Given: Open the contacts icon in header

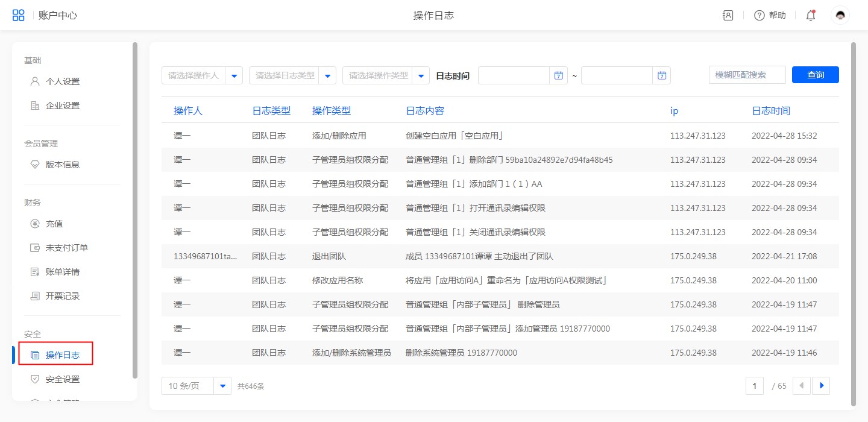Looking at the screenshot, I should [x=728, y=16].
